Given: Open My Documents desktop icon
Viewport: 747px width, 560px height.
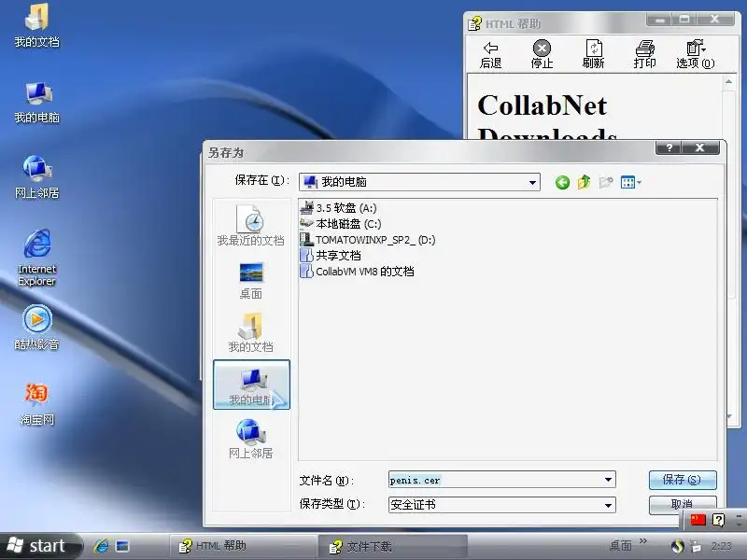Looking at the screenshot, I should pyautogui.click(x=36, y=26).
